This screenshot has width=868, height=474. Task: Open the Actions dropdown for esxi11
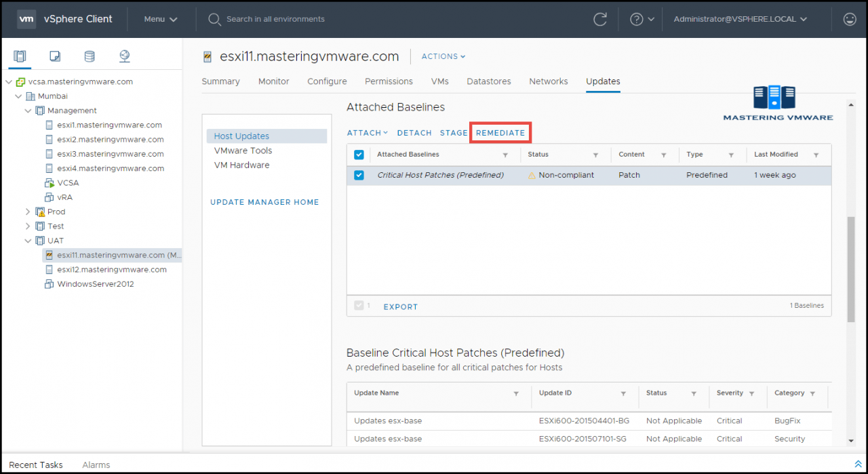click(x=443, y=56)
